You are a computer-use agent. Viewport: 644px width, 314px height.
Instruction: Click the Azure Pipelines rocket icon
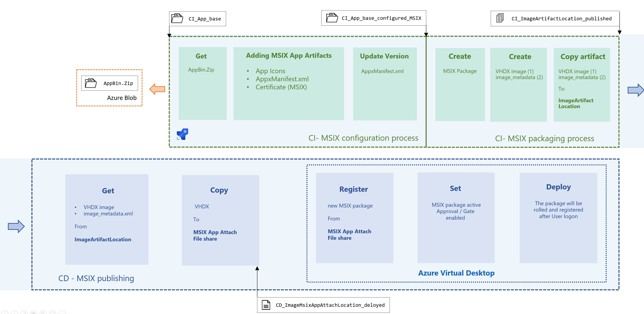pos(182,134)
